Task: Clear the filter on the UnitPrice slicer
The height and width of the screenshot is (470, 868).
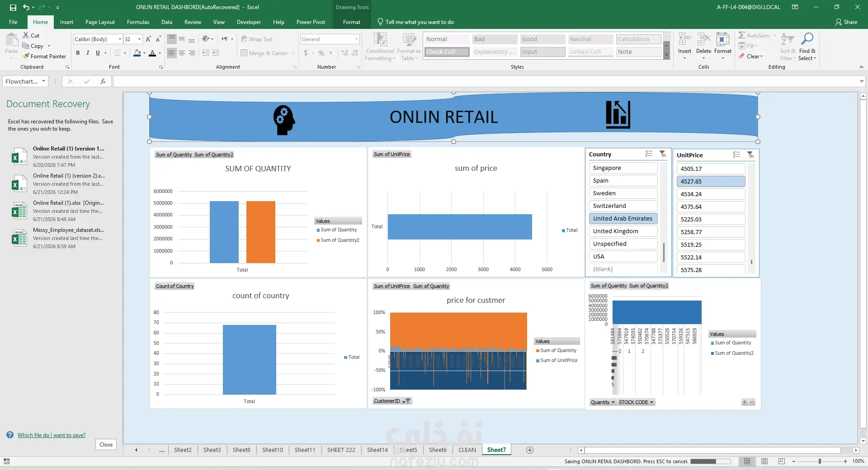Action: tap(750, 155)
